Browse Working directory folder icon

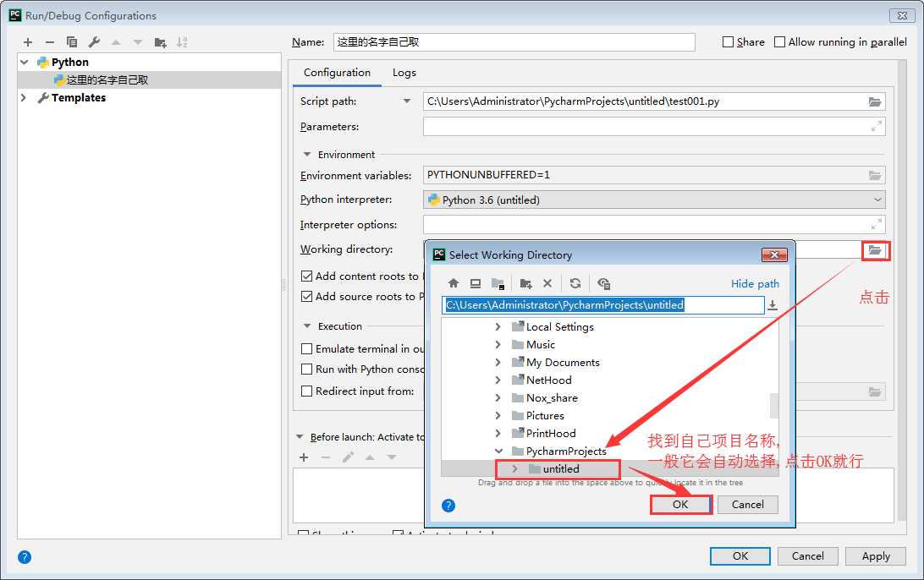(x=875, y=251)
